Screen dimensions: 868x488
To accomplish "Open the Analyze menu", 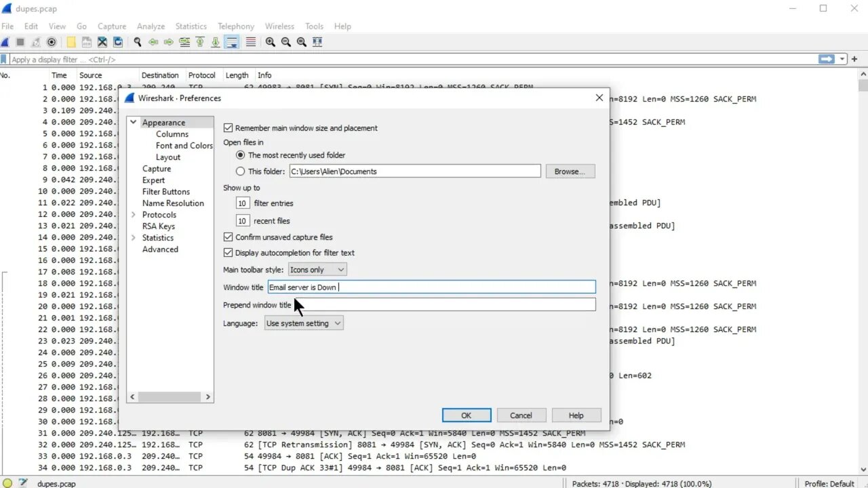I will click(x=151, y=26).
